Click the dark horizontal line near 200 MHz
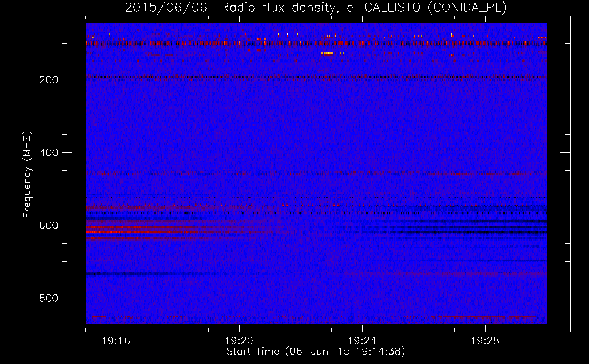The height and width of the screenshot is (364, 589). point(316,77)
